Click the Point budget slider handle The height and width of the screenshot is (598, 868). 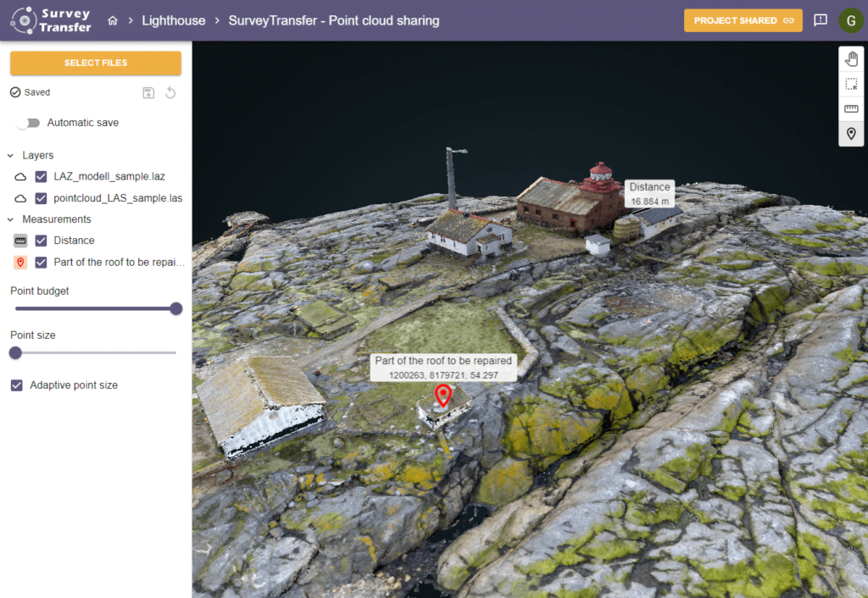176,308
